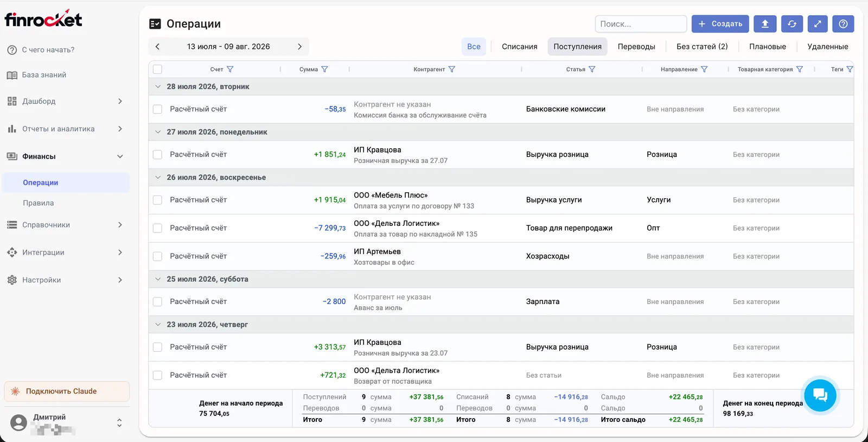Open the chat support bubble
The image size is (868, 442).
(x=820, y=395)
